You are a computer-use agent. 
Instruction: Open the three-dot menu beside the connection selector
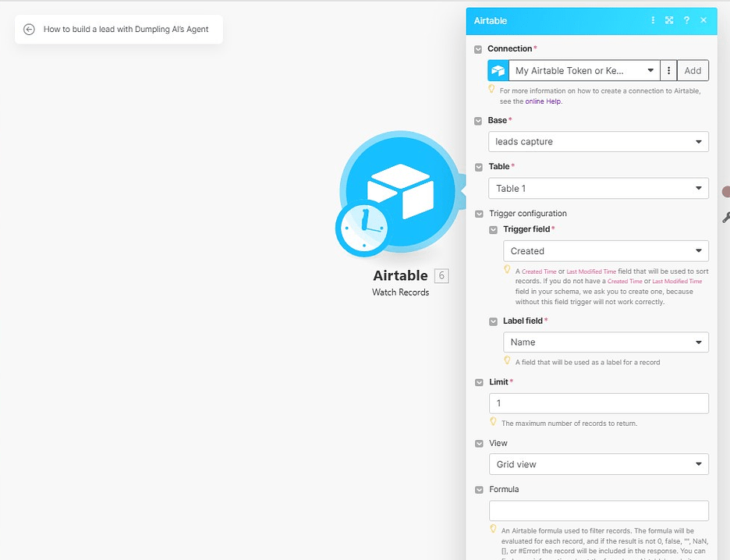[x=668, y=70]
